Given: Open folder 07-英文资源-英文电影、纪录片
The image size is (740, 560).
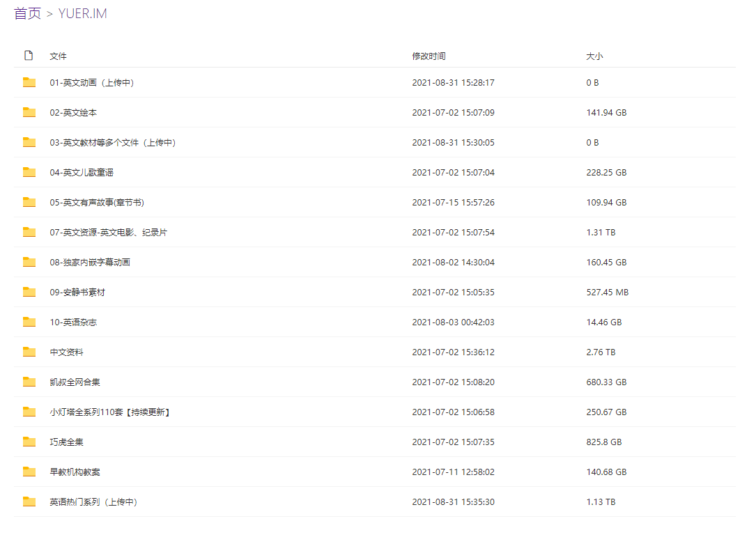Looking at the screenshot, I should 109,233.
